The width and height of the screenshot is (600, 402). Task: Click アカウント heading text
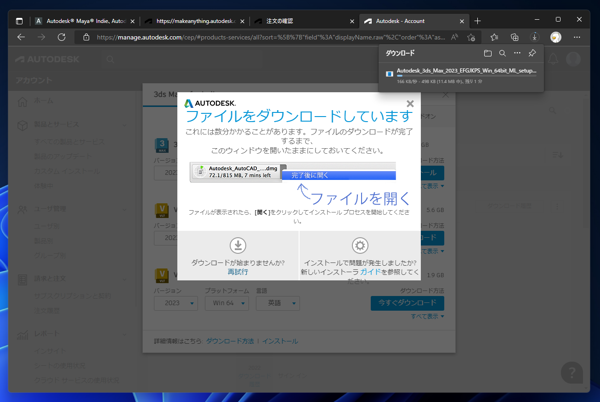click(x=34, y=80)
